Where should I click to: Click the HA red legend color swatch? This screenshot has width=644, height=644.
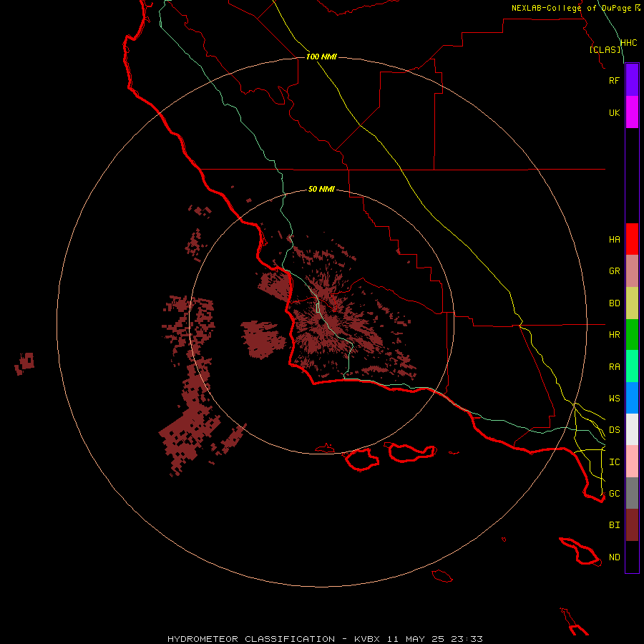[x=632, y=239]
